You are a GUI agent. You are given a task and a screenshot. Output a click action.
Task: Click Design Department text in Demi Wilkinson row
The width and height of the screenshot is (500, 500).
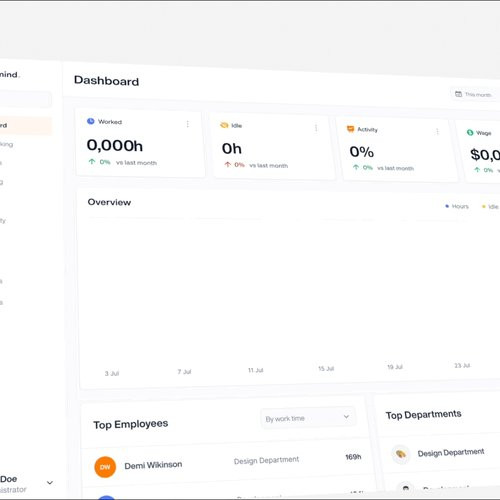click(266, 460)
